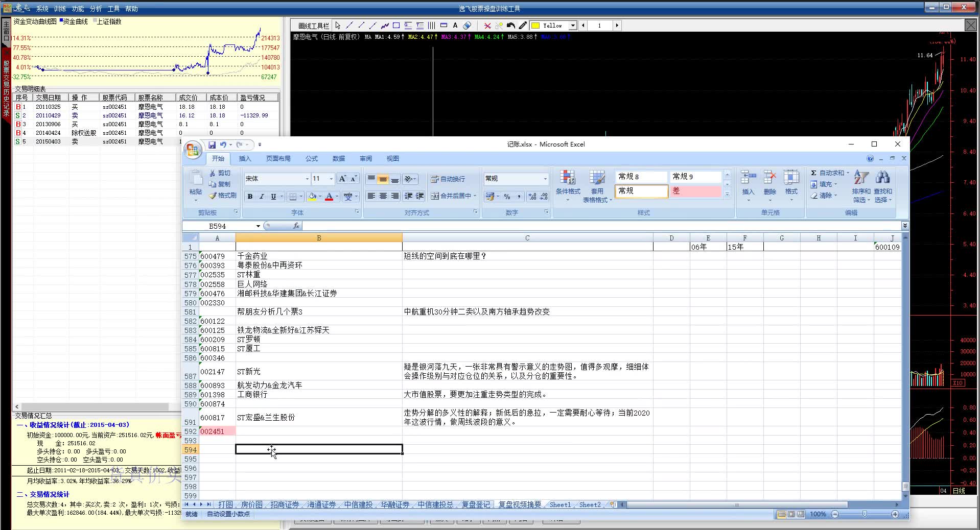Click the increase font size icon

[343, 179]
